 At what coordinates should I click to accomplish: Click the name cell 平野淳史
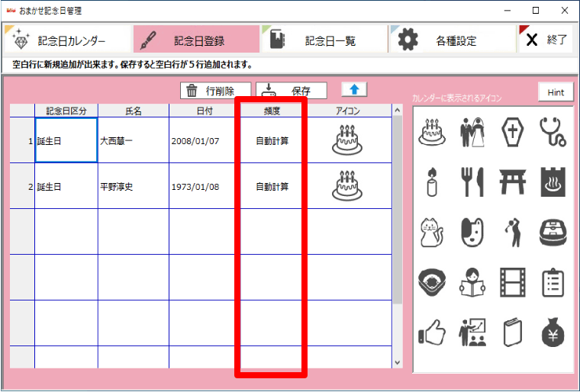pyautogui.click(x=134, y=186)
